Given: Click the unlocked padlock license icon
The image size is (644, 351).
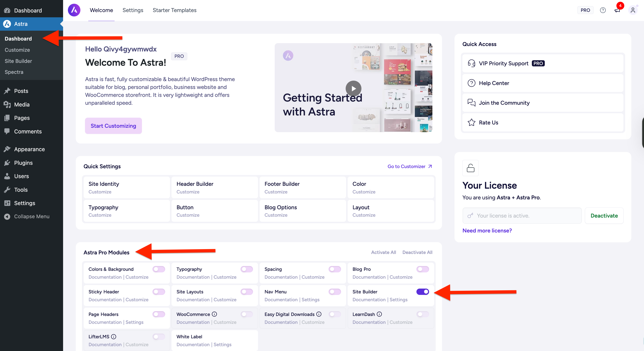Looking at the screenshot, I should (x=471, y=168).
